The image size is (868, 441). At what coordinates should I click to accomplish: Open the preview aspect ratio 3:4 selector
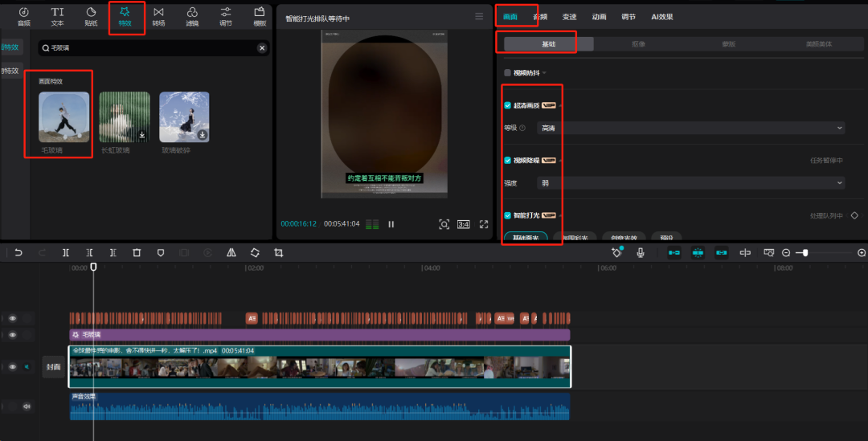pyautogui.click(x=464, y=224)
